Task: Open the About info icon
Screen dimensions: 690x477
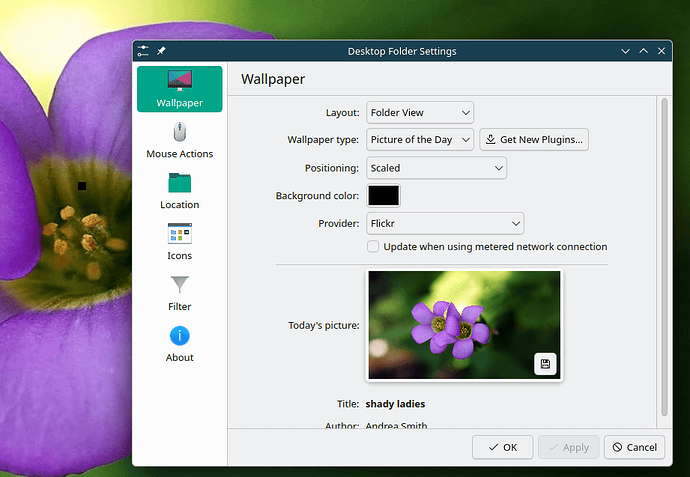Action: coord(180,336)
